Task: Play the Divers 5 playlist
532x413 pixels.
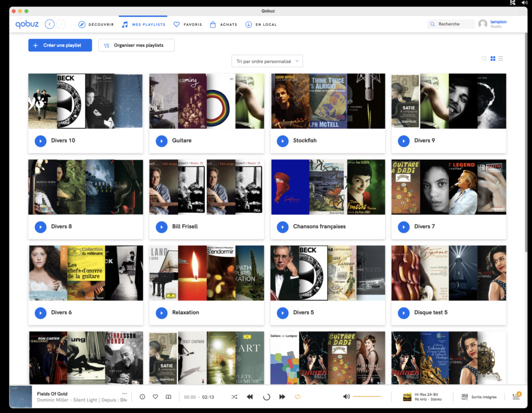Action: click(x=283, y=313)
